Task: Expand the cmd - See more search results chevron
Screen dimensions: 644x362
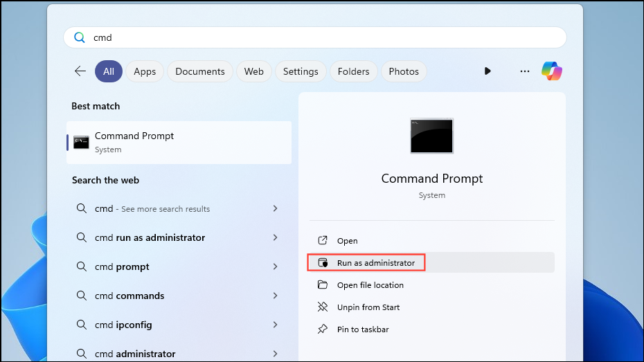Action: pyautogui.click(x=275, y=208)
